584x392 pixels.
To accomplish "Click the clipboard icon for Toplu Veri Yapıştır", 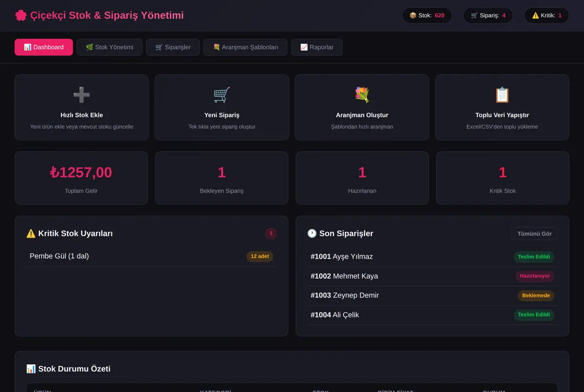I will pos(502,95).
